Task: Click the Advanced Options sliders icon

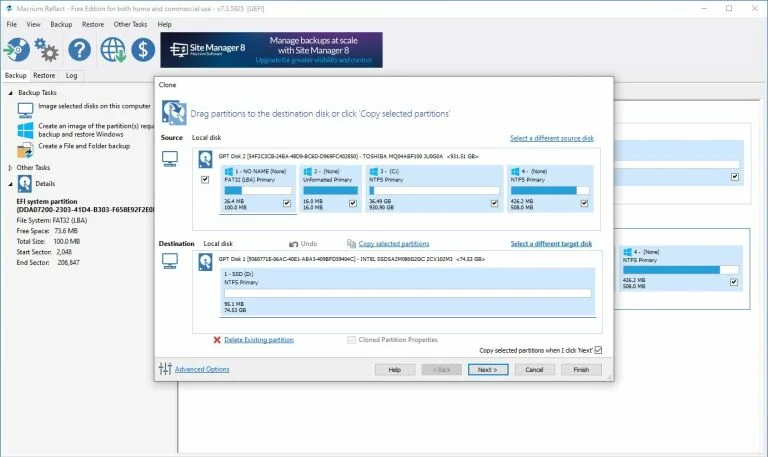Action: [x=165, y=368]
